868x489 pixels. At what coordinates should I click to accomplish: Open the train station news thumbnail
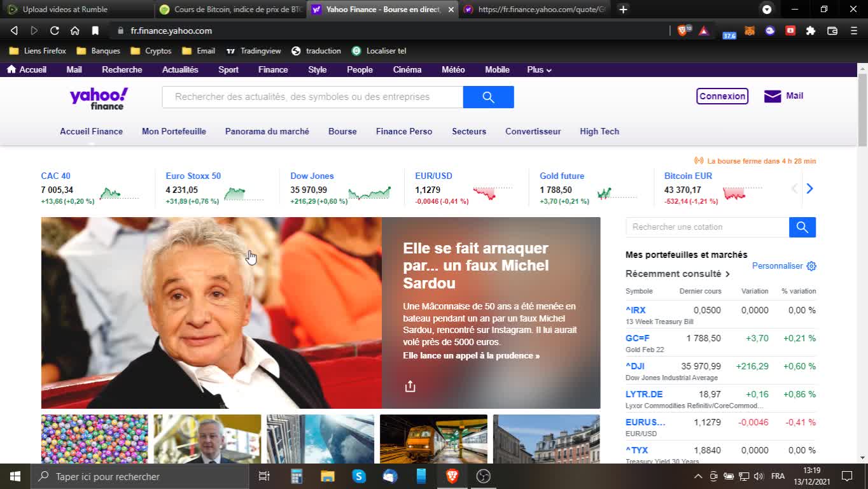(433, 439)
